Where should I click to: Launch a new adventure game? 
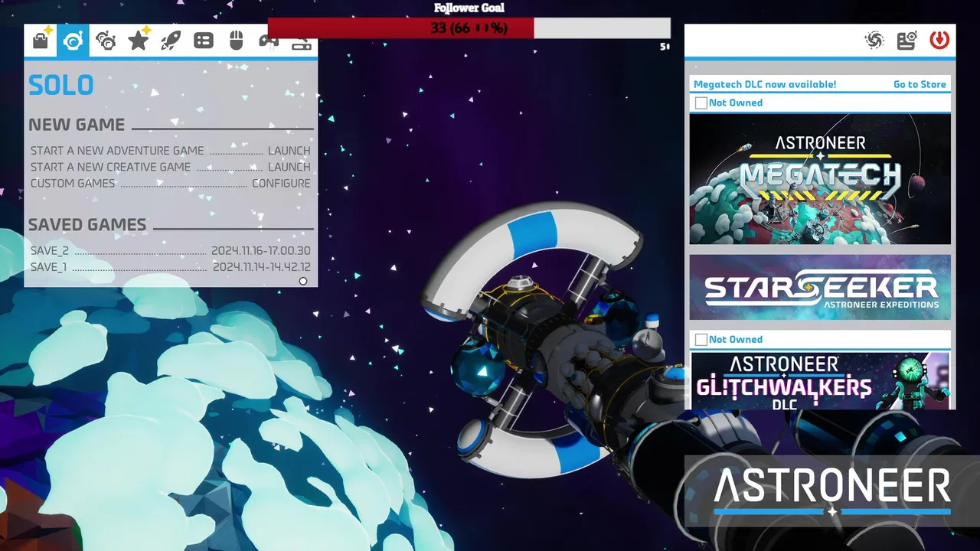[170, 151]
